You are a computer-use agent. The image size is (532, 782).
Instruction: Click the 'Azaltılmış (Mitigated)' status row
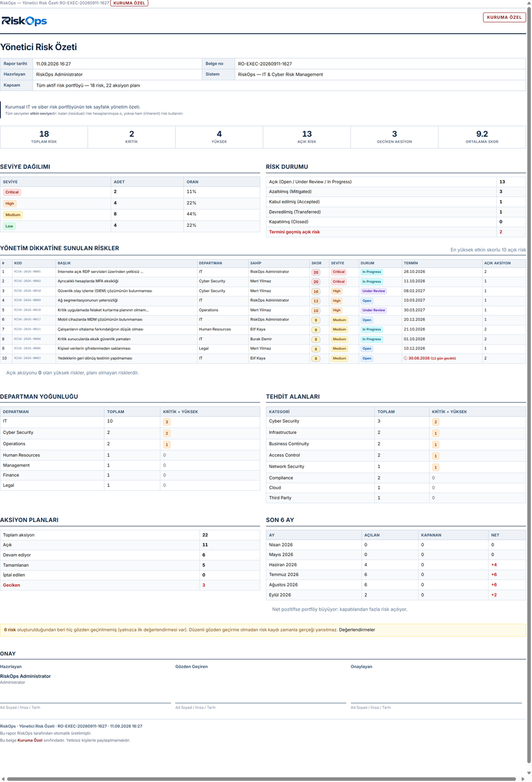click(x=396, y=192)
